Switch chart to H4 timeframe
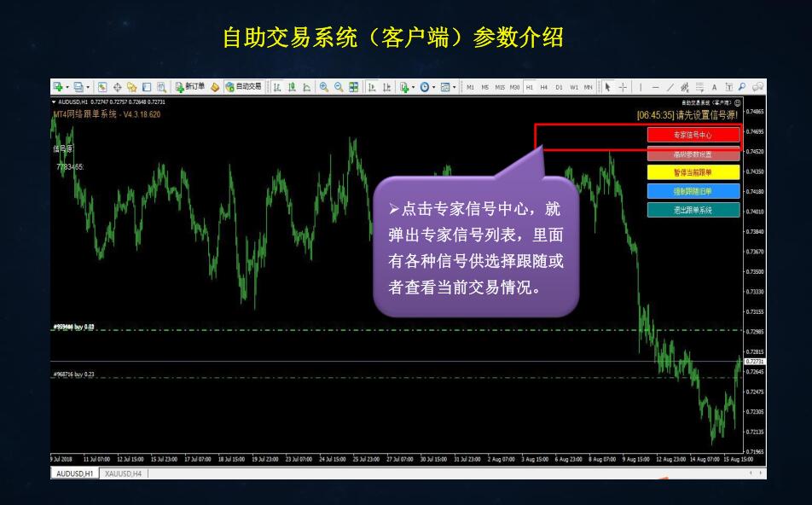Image resolution: width=812 pixels, height=505 pixels. point(543,86)
